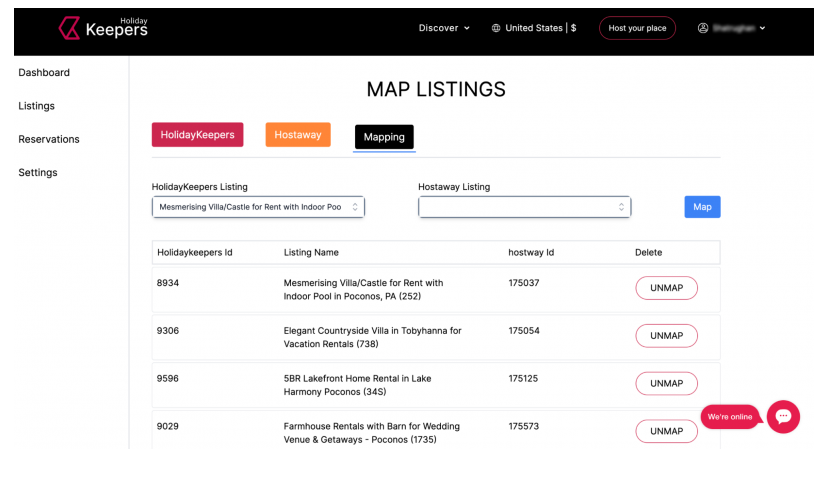
Task: Unmap listing 9306 Elegant Countryside Villa
Action: (x=666, y=336)
